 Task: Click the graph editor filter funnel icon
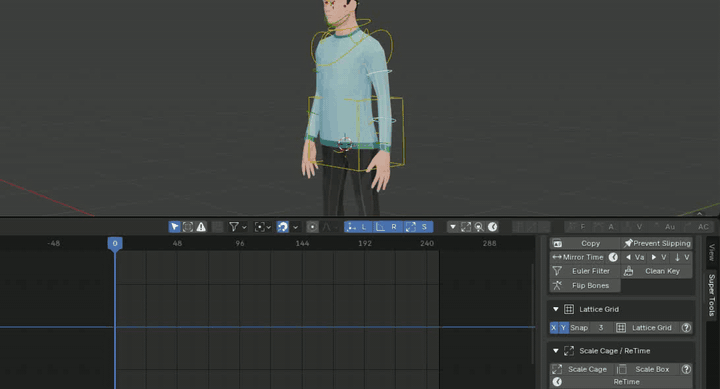234,227
